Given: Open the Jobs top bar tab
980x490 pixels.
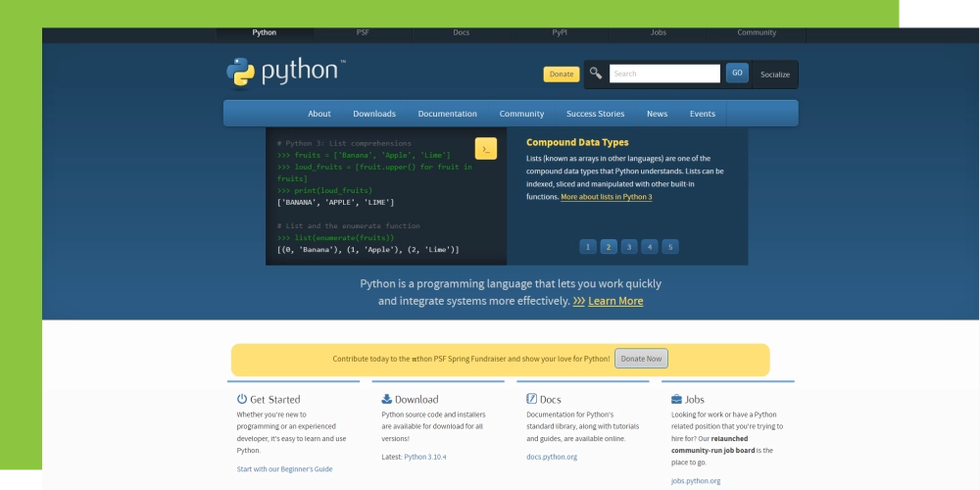Looking at the screenshot, I should tap(659, 32).
